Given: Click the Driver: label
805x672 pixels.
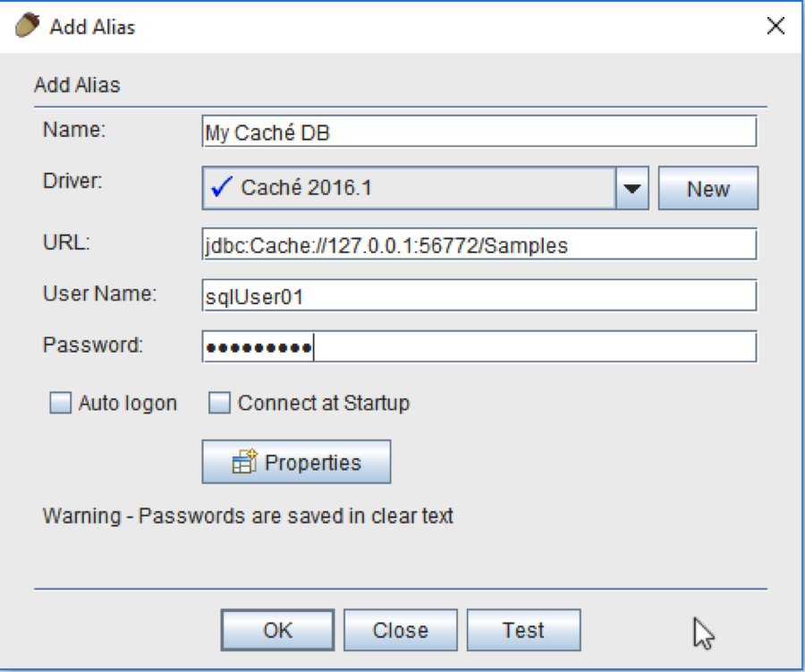Looking at the screenshot, I should pyautogui.click(x=73, y=180).
